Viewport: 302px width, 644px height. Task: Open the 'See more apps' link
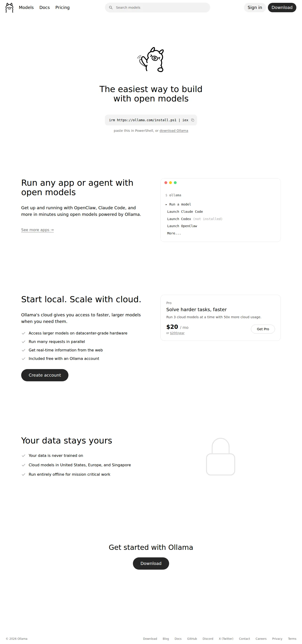tap(37, 230)
